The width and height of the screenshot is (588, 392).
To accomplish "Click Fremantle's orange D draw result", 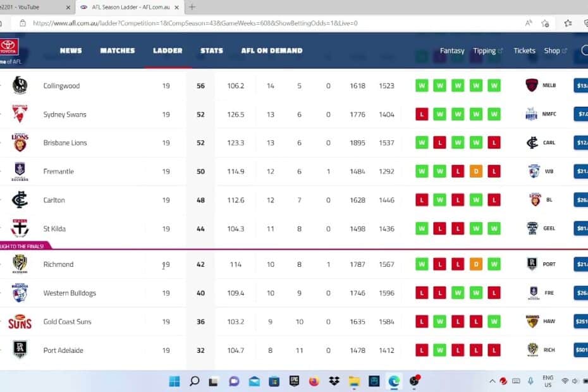I will point(476,171).
